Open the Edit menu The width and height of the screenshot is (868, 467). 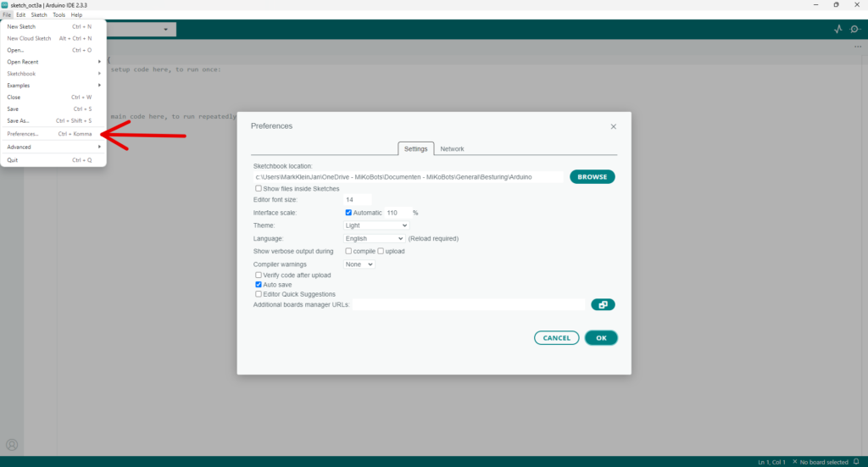click(x=20, y=15)
